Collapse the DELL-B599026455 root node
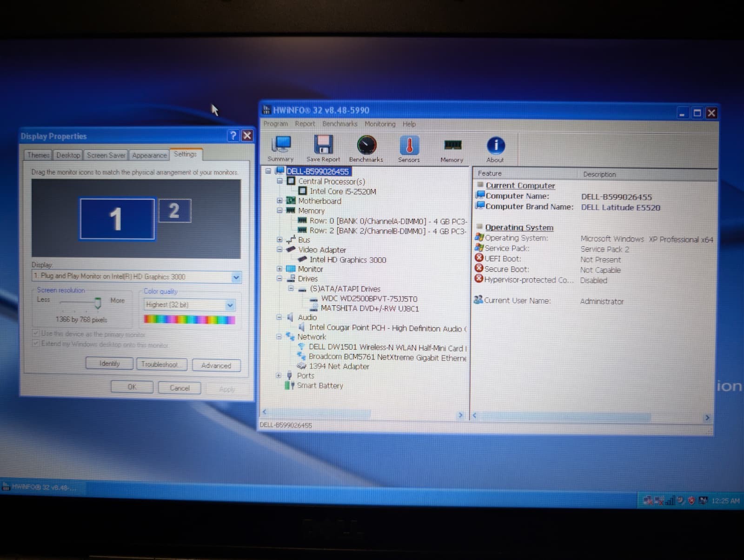Screen dimensions: 744x560 pyautogui.click(x=268, y=171)
